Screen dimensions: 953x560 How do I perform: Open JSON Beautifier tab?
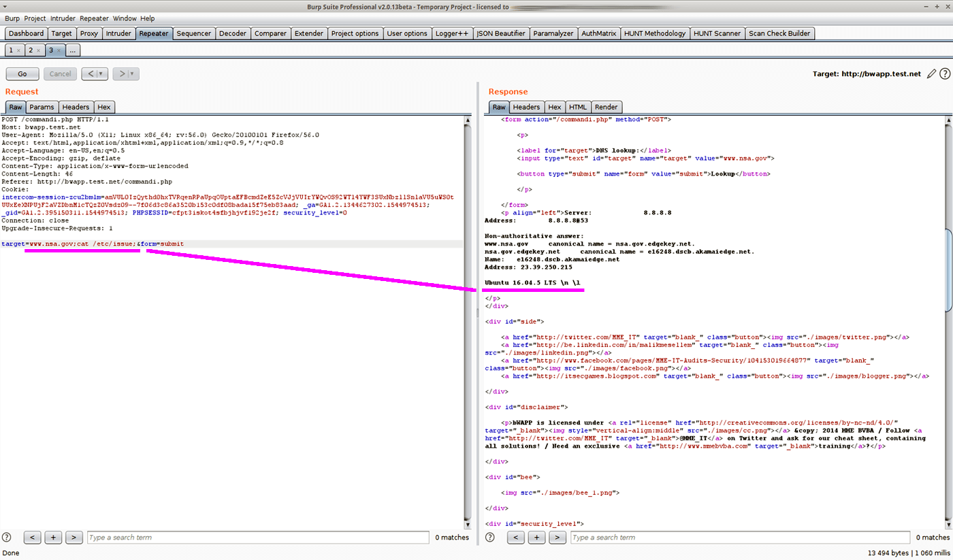pos(501,33)
